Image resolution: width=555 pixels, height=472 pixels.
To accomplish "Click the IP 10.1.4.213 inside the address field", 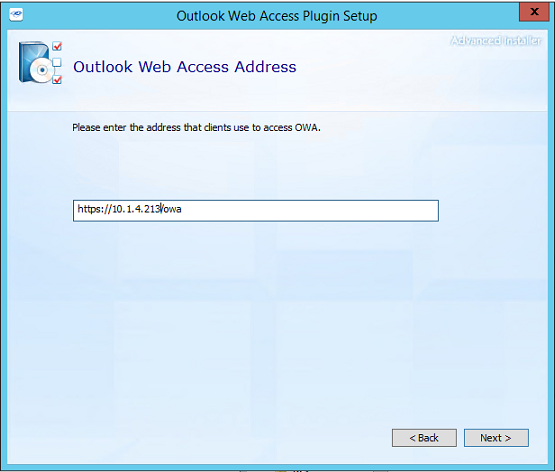I will 136,209.
